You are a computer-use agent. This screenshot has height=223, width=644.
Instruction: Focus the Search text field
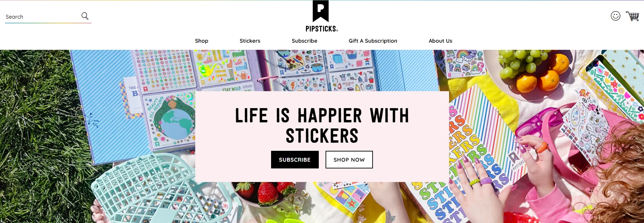pyautogui.click(x=42, y=17)
